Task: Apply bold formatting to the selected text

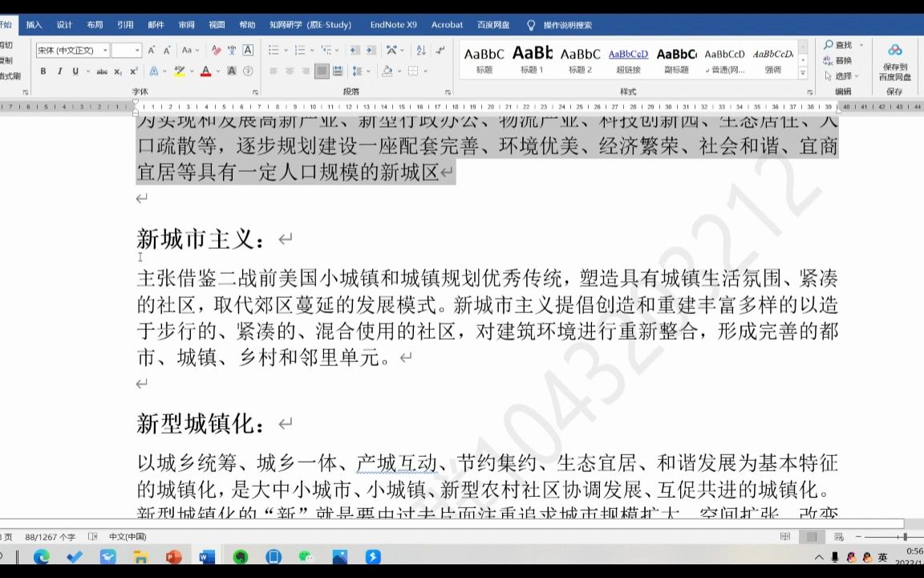Action: (43, 71)
